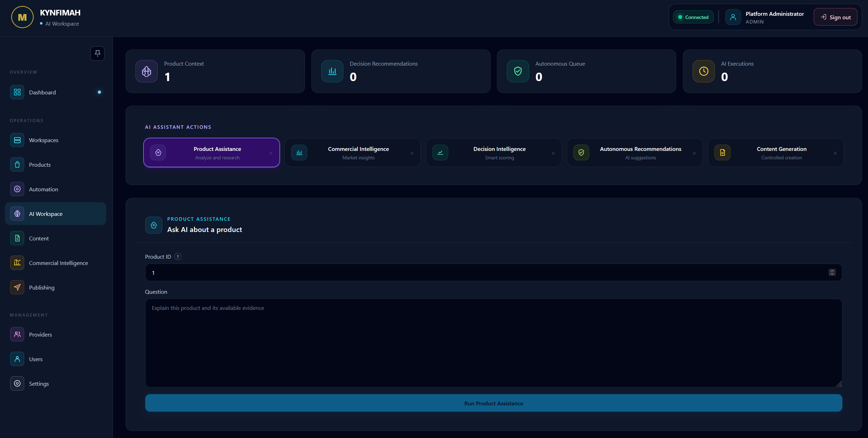Click the Connected status badge

[693, 17]
